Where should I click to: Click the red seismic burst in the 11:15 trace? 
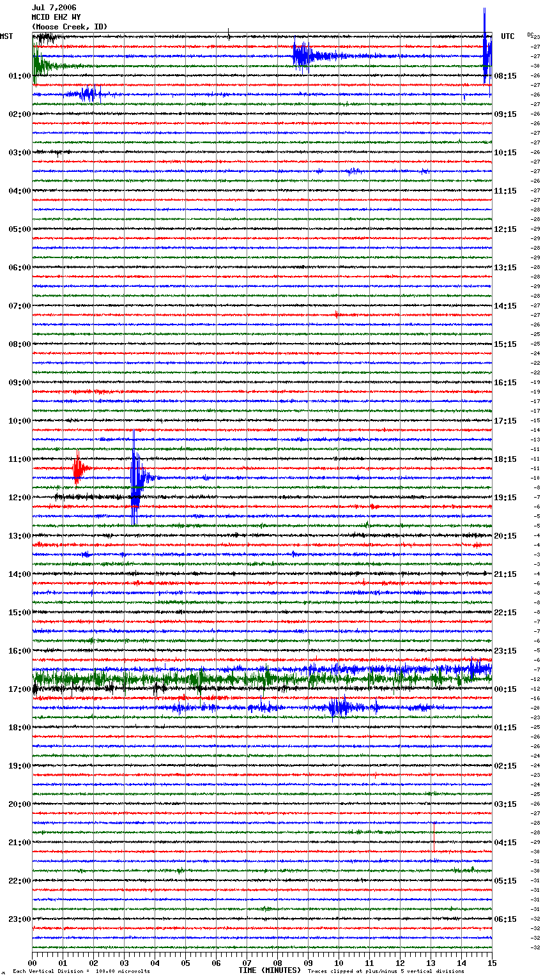point(78,468)
